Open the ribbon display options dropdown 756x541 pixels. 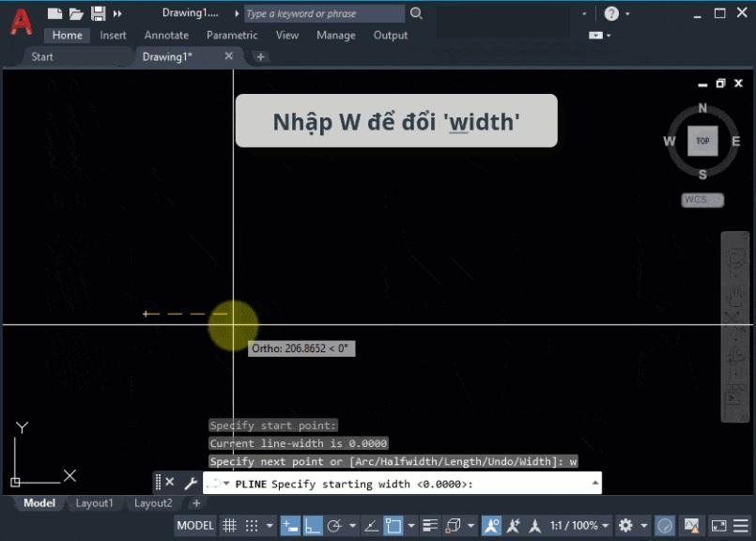[x=599, y=35]
